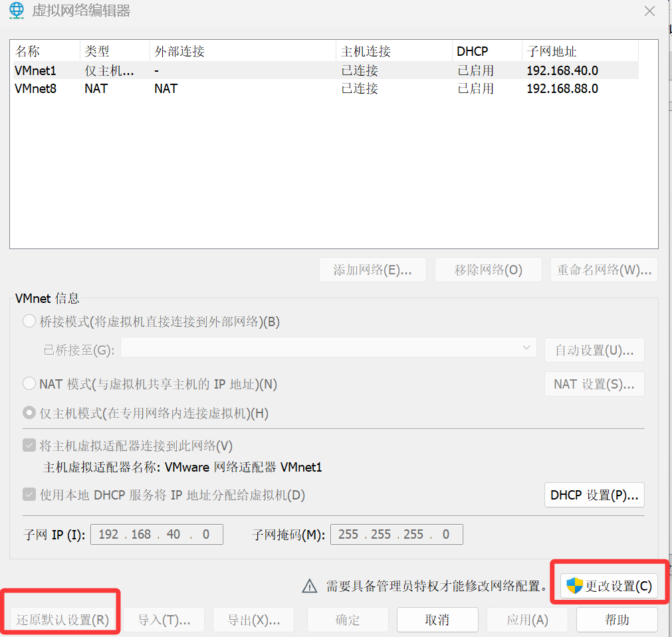Click Add Network (添加网络) button
This screenshot has height=637, width=672.
click(372, 270)
